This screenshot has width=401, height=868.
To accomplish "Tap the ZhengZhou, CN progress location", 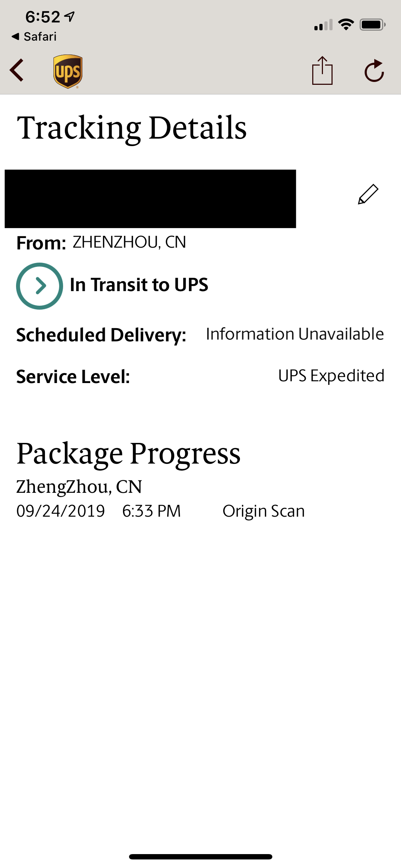I will click(x=79, y=487).
